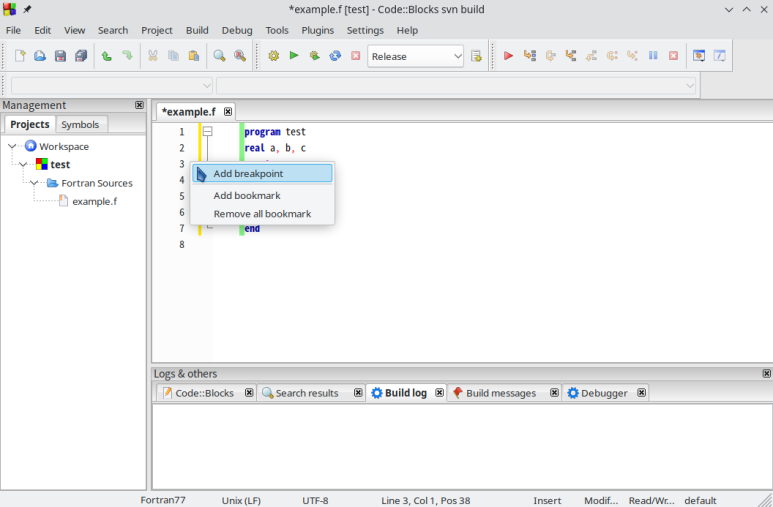Open the Debug menu

[x=237, y=30]
